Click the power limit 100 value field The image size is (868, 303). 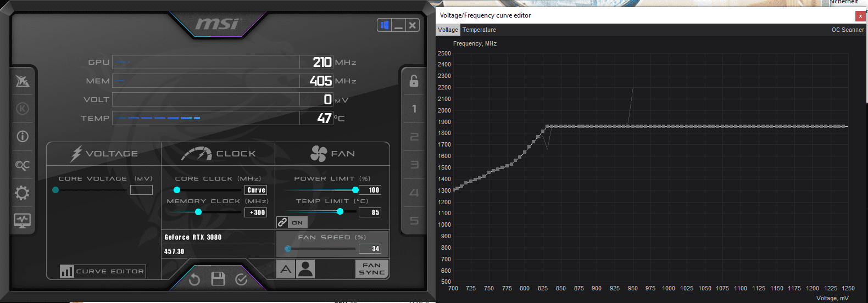370,190
